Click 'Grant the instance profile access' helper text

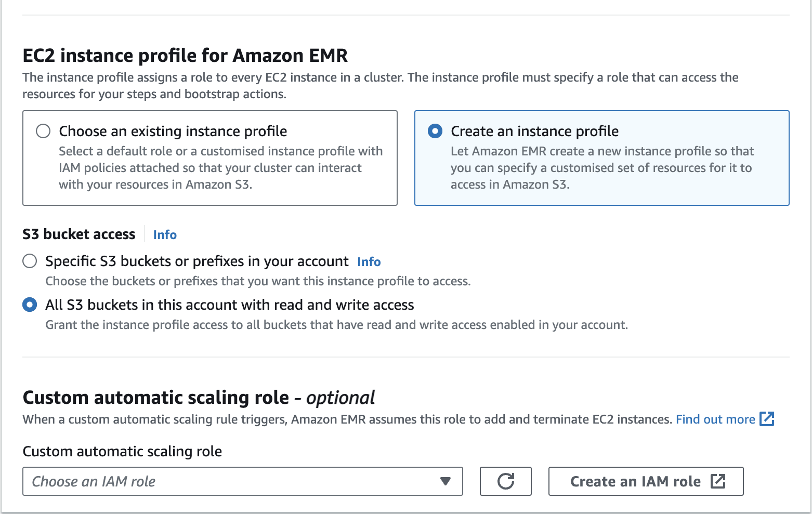[336, 325]
